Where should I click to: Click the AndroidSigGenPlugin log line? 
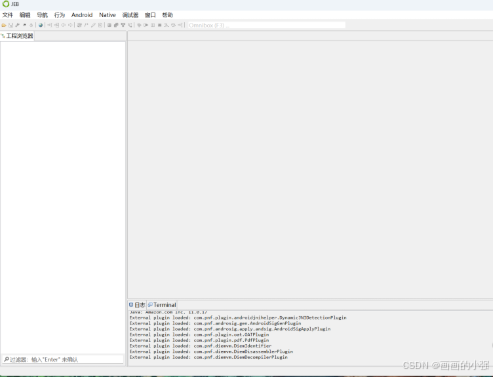(x=215, y=323)
